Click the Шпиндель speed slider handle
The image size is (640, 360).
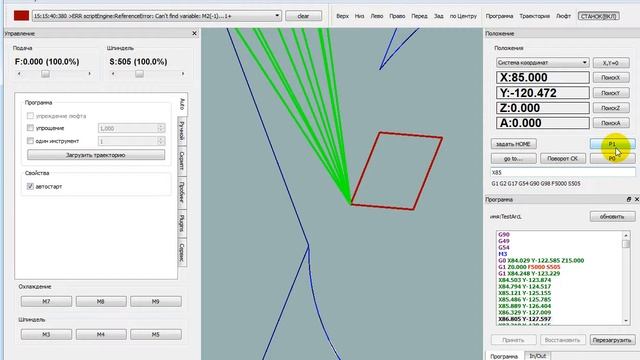(x=139, y=74)
